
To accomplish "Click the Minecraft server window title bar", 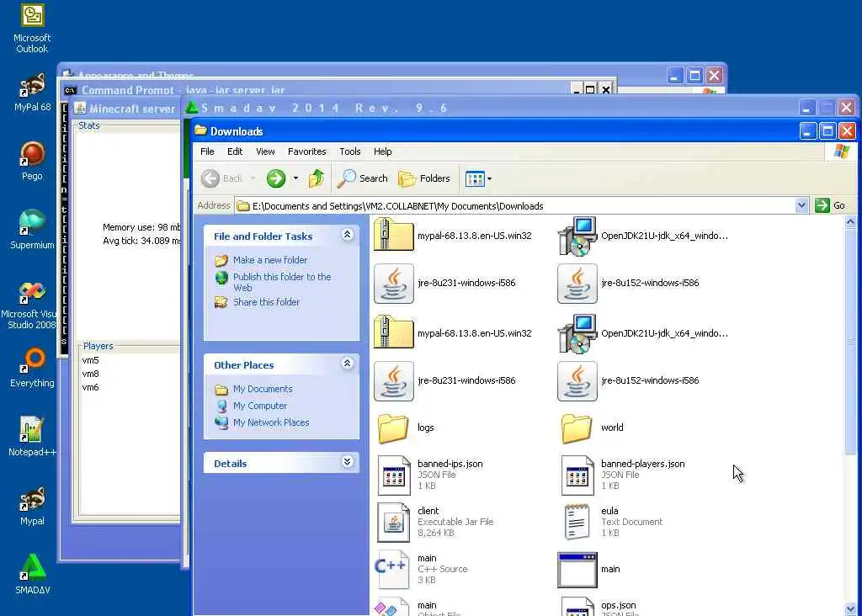I will point(127,109).
